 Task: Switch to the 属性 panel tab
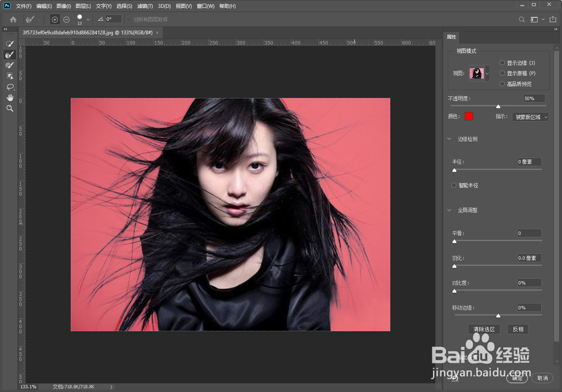pos(452,37)
